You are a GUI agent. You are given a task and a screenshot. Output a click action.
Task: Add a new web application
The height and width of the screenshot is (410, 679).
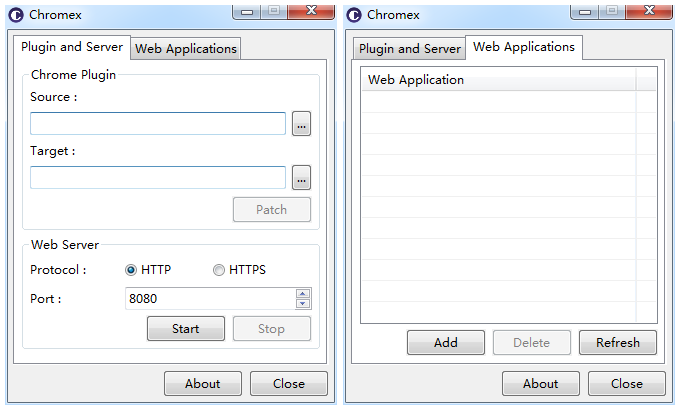(446, 342)
